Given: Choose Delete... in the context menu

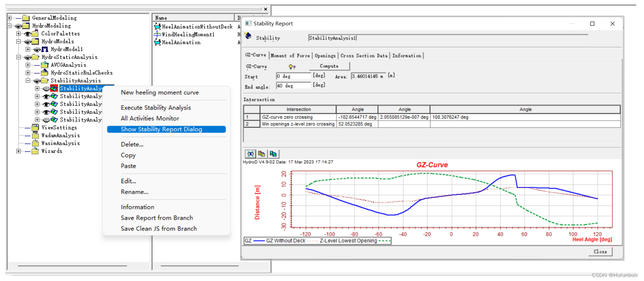Looking at the screenshot, I should click(x=132, y=144).
